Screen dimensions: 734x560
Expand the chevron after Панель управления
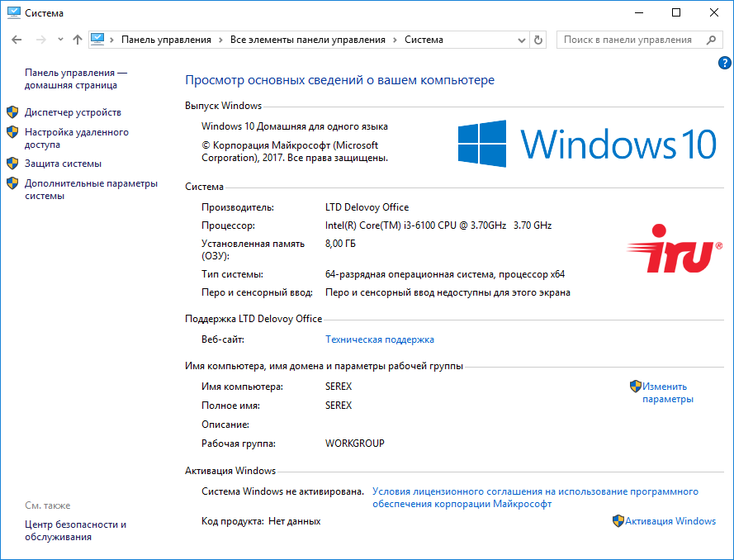tap(220, 40)
